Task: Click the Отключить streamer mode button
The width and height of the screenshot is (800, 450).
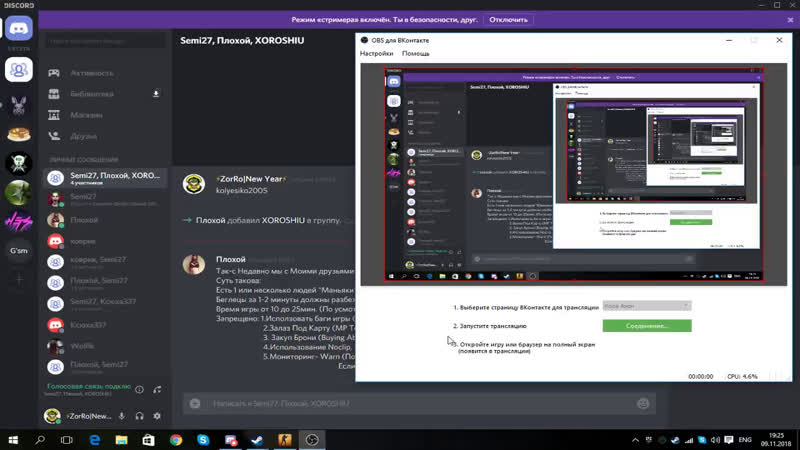Action: 508,20
